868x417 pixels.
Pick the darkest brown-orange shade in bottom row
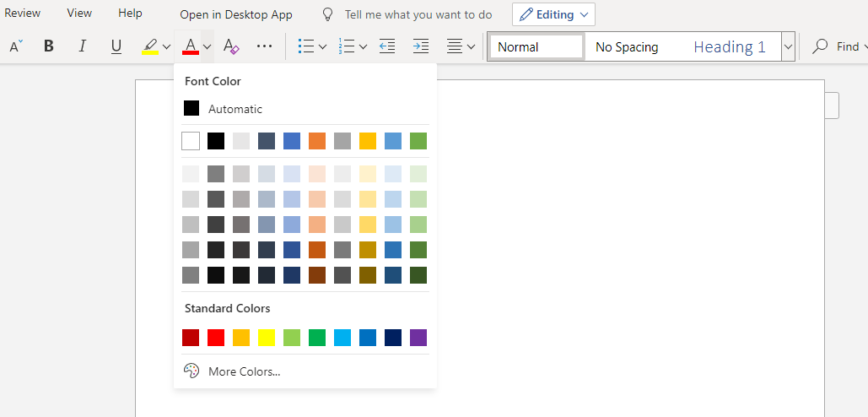(317, 274)
